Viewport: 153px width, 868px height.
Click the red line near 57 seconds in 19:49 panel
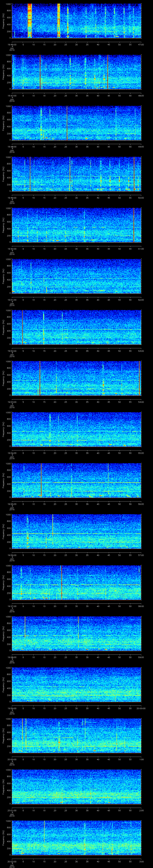click(134, 174)
